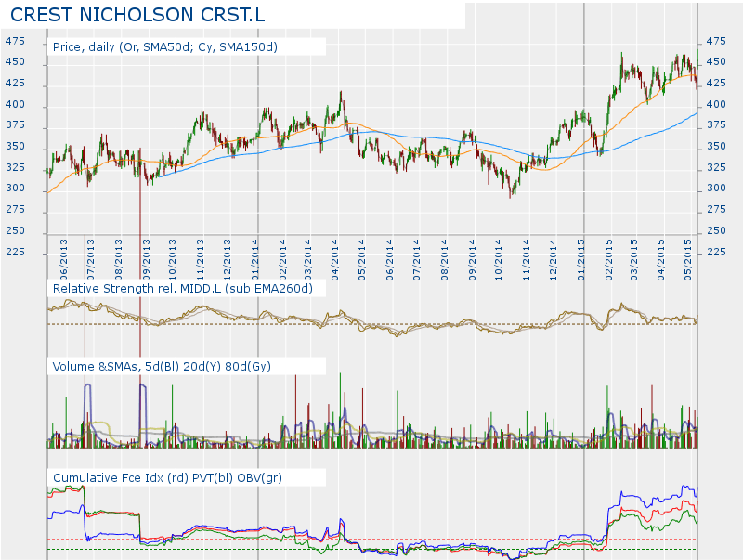743x560 pixels.
Task: Click the 450 value on right price axis
Action: (716, 61)
